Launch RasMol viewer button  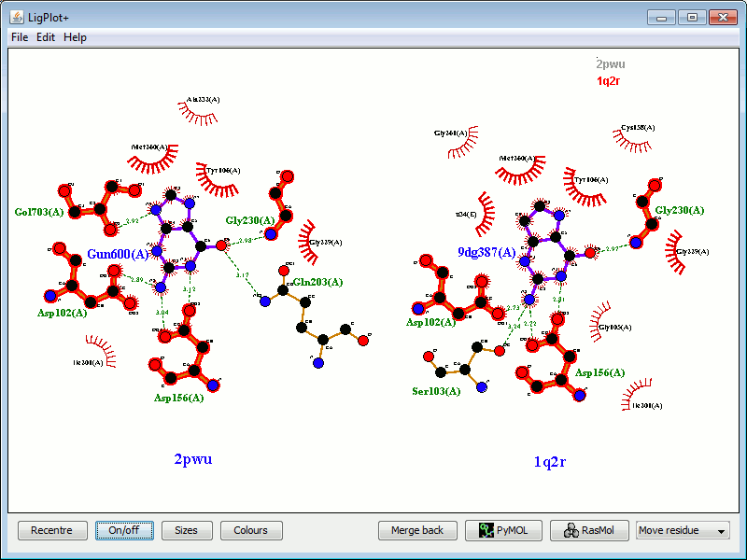pos(588,530)
